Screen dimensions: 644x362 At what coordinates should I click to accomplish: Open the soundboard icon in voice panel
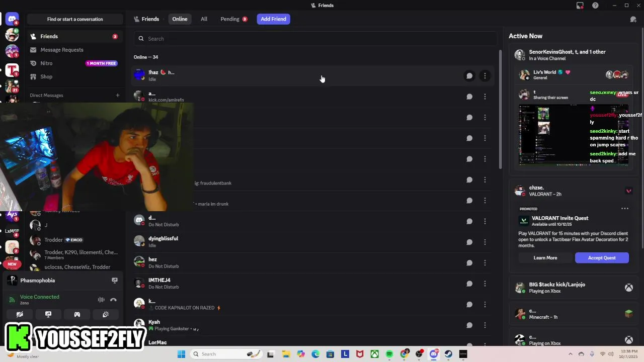click(106, 314)
